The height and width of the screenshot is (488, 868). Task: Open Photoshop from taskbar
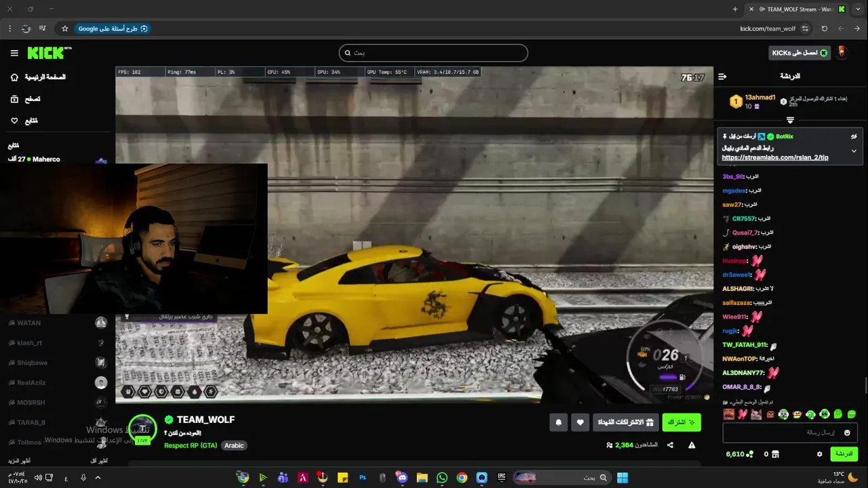[x=363, y=478]
